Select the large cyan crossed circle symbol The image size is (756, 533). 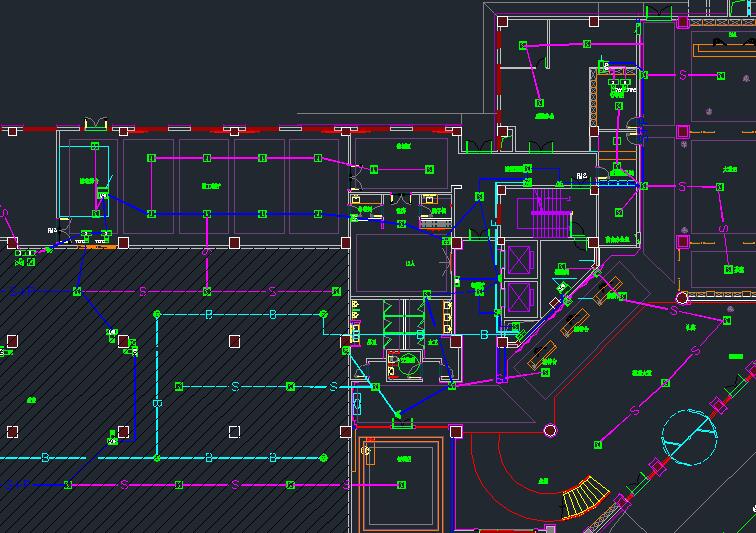[x=690, y=440]
